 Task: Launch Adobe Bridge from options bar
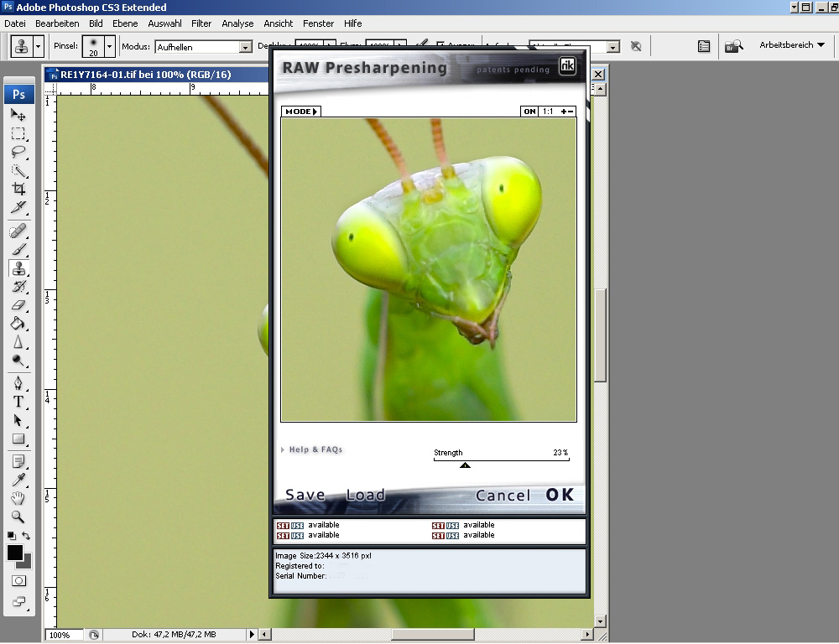pyautogui.click(x=733, y=46)
